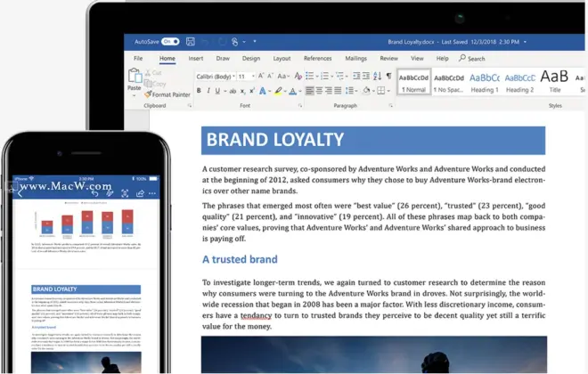Tap the undo arrow on phone Word app
This screenshot has width=588, height=374.
[94, 193]
